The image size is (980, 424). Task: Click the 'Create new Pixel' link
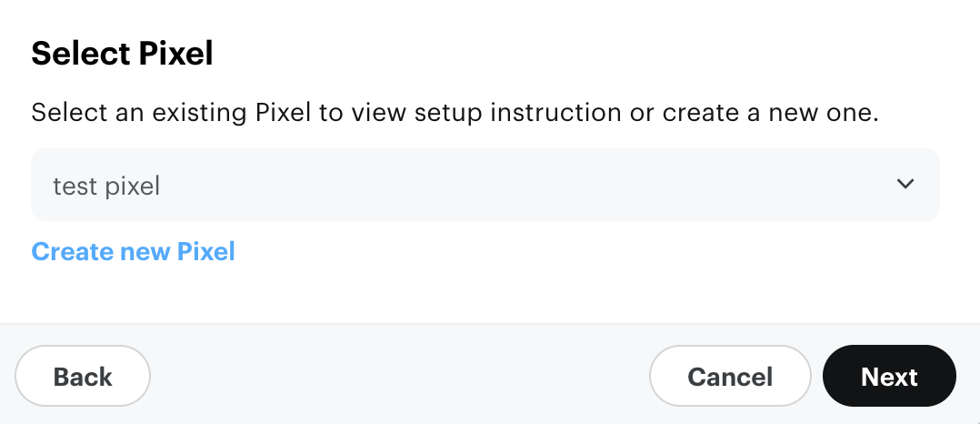pos(134,251)
